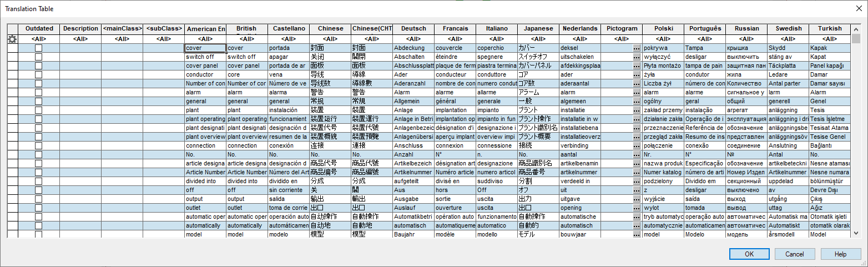Click pictogram ellipsis in 'alarm' row
868x267 pixels.
tap(637, 92)
